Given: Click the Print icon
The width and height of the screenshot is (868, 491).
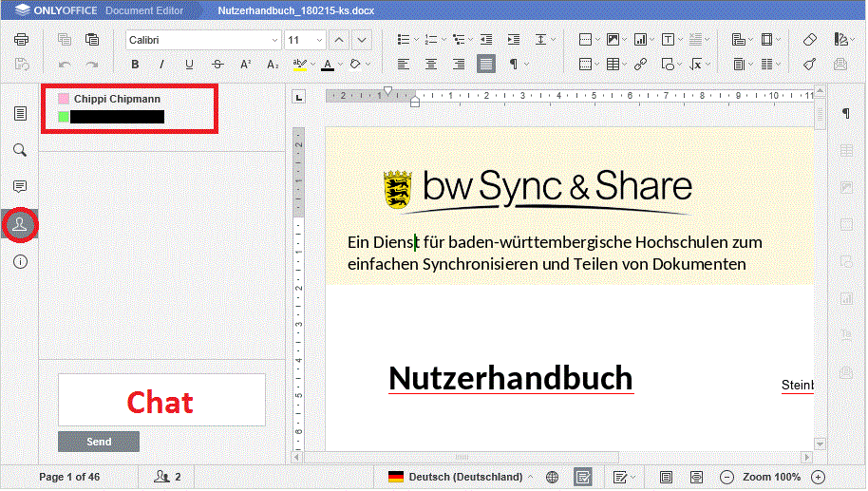Looking at the screenshot, I should tap(21, 40).
